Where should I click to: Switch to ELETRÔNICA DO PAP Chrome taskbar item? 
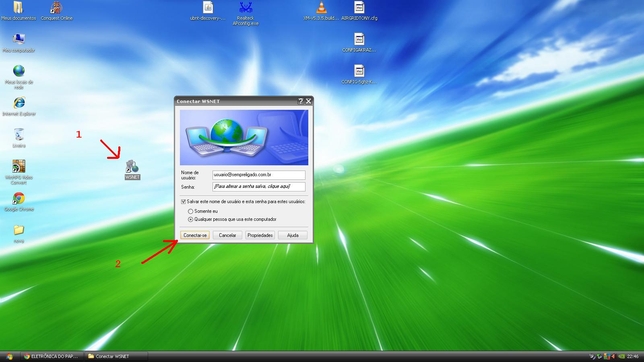pyautogui.click(x=52, y=356)
